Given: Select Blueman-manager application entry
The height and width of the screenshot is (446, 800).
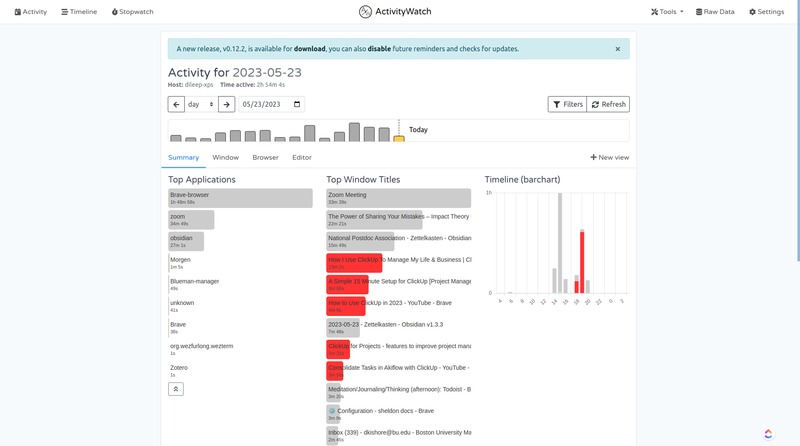Looking at the screenshot, I should point(194,284).
